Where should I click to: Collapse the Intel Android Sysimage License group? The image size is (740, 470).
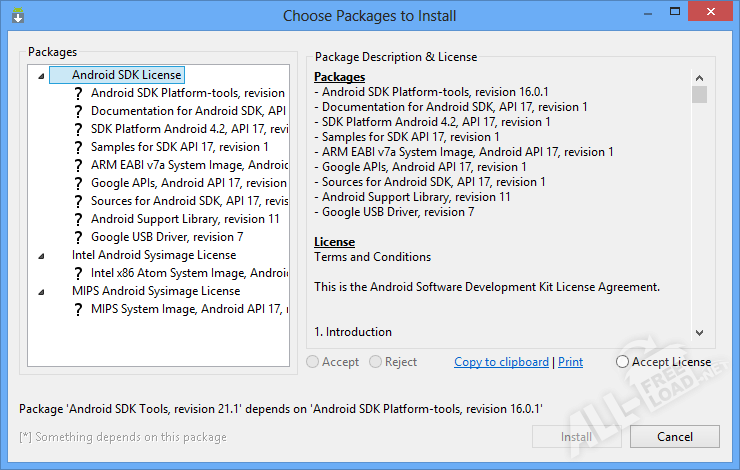coord(40,255)
